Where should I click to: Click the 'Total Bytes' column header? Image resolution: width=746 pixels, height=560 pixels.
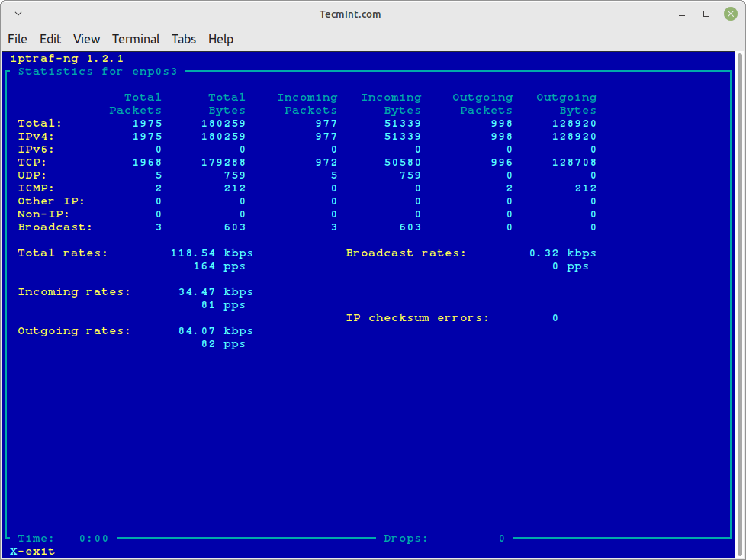(227, 104)
